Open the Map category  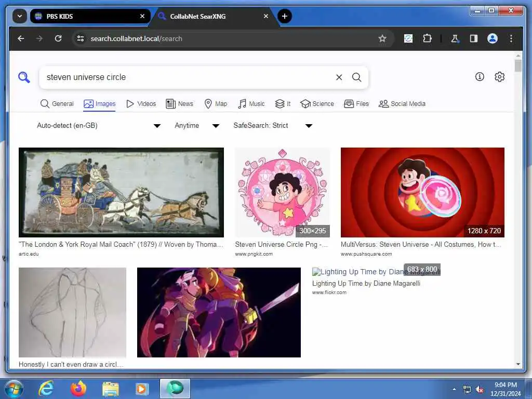pos(216,104)
